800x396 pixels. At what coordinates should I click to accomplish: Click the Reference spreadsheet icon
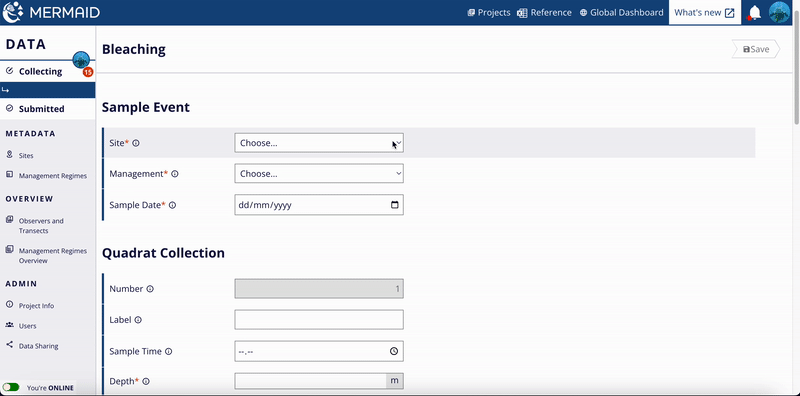[x=521, y=13]
